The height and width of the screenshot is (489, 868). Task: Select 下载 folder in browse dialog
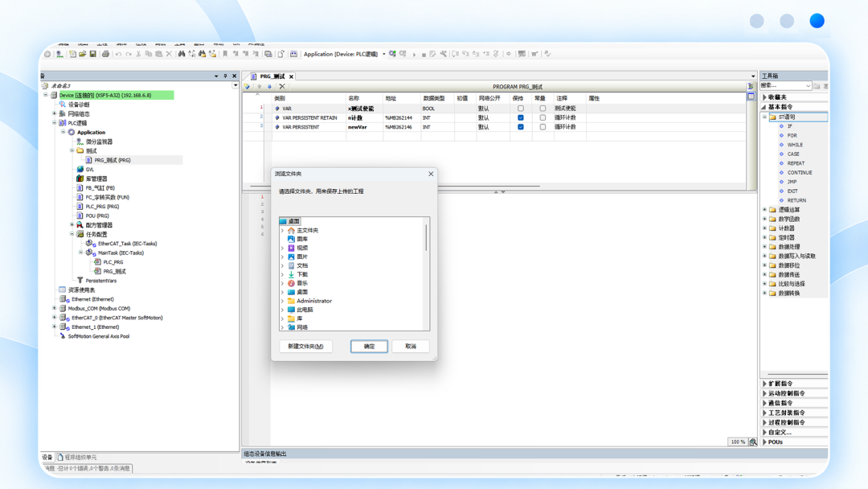[x=301, y=275]
